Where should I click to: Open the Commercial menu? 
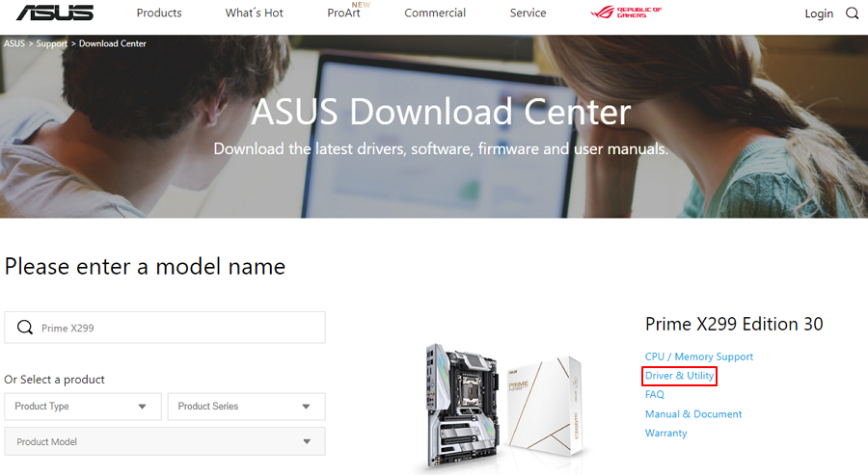click(435, 13)
